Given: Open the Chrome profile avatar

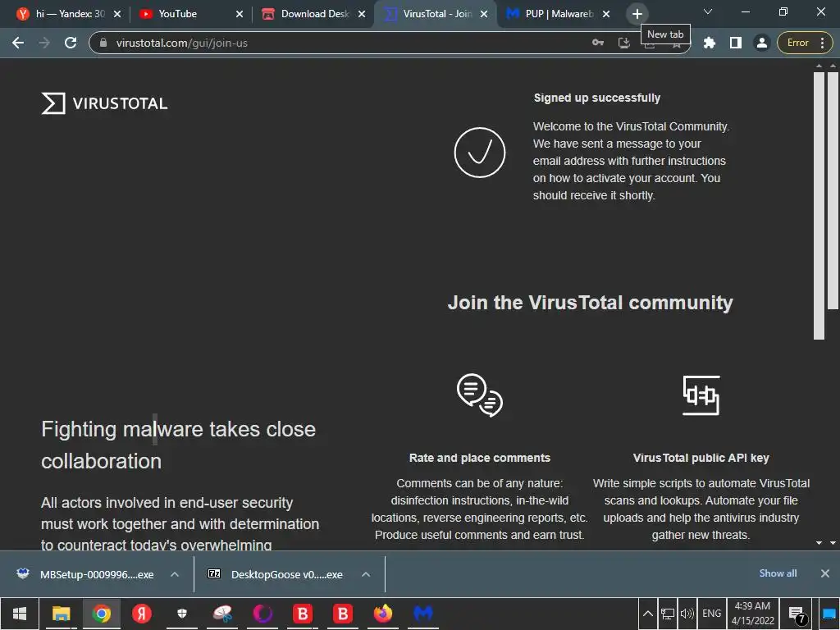Looking at the screenshot, I should coord(761,43).
